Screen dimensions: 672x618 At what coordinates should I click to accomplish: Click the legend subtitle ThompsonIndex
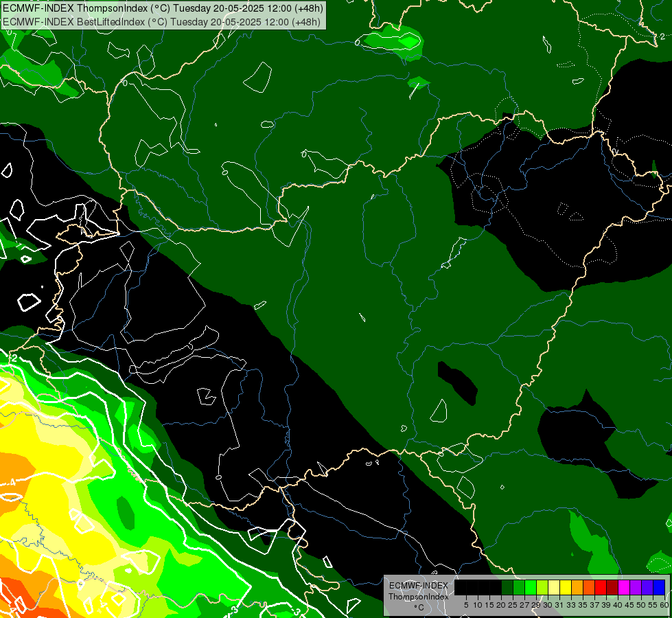click(x=418, y=597)
